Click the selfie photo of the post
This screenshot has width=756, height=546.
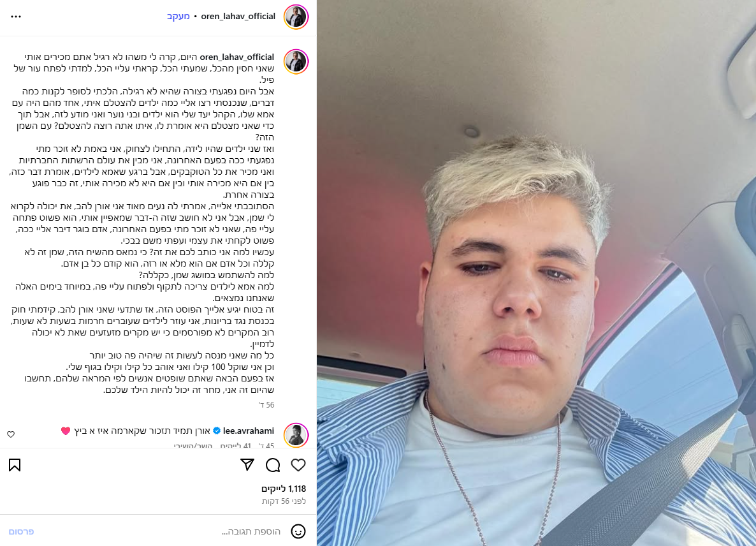[x=536, y=273]
